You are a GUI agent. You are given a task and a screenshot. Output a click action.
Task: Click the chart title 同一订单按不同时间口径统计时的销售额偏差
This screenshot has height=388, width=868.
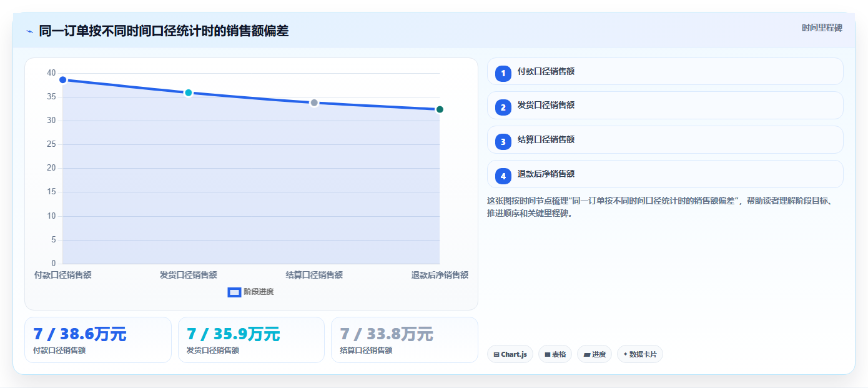click(x=164, y=31)
